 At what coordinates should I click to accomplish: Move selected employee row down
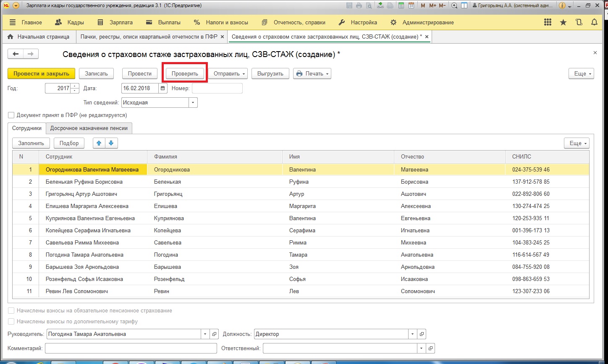point(111,143)
